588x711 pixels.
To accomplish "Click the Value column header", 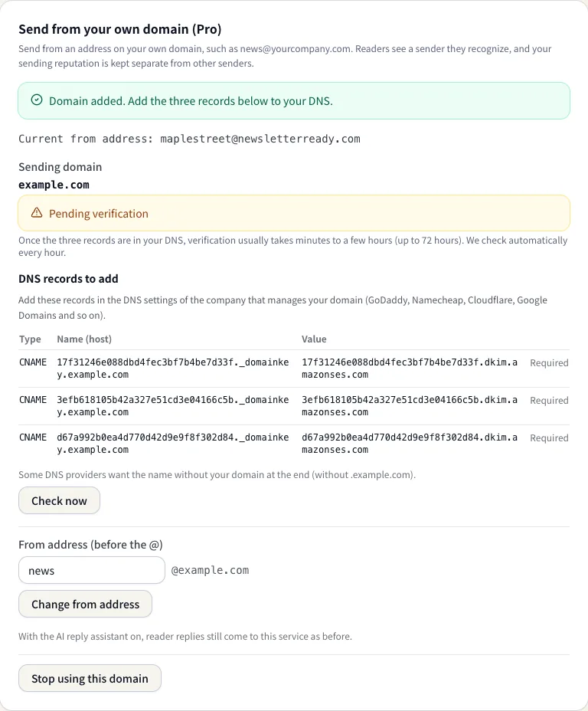I will 314,339.
